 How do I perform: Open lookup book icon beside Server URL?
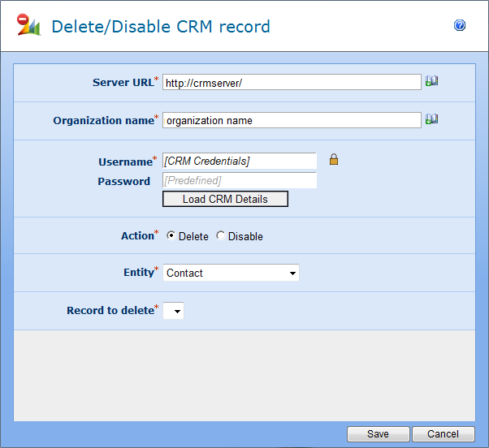(431, 81)
